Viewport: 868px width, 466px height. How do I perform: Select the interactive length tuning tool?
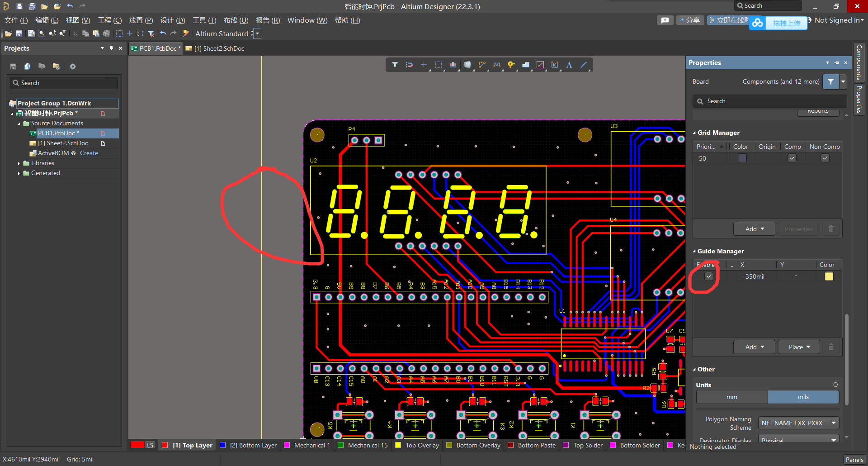pyautogui.click(x=496, y=65)
